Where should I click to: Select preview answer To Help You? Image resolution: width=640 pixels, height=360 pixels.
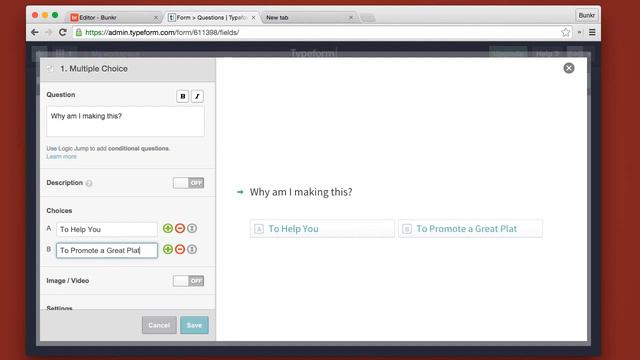[322, 229]
